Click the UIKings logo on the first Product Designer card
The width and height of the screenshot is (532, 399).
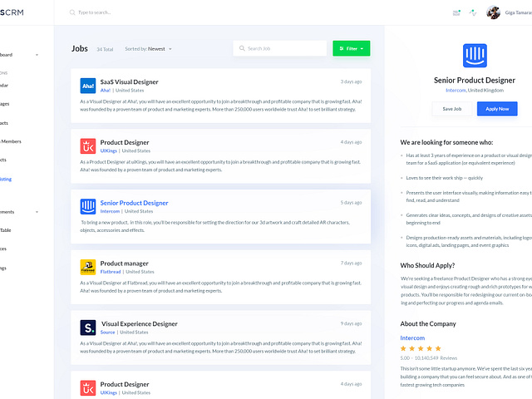click(x=88, y=146)
